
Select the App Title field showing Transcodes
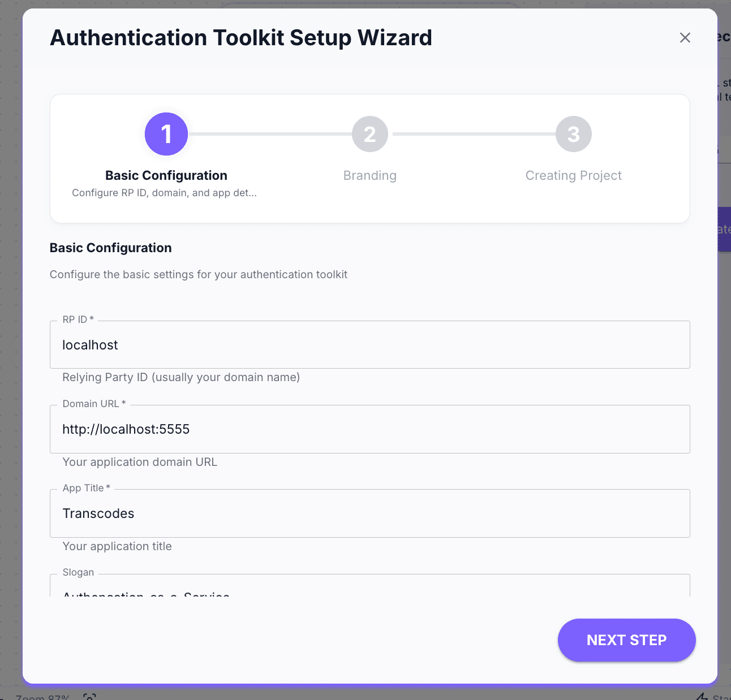[369, 513]
